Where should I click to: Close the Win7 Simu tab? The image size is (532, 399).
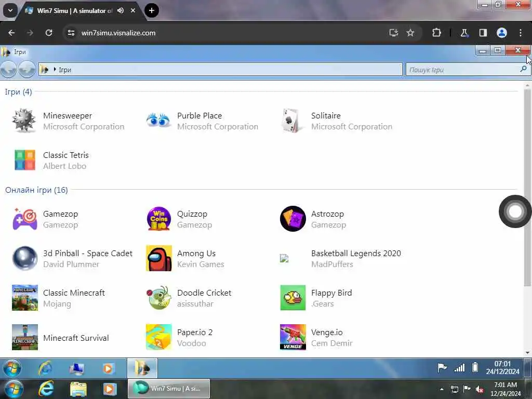[x=133, y=10]
